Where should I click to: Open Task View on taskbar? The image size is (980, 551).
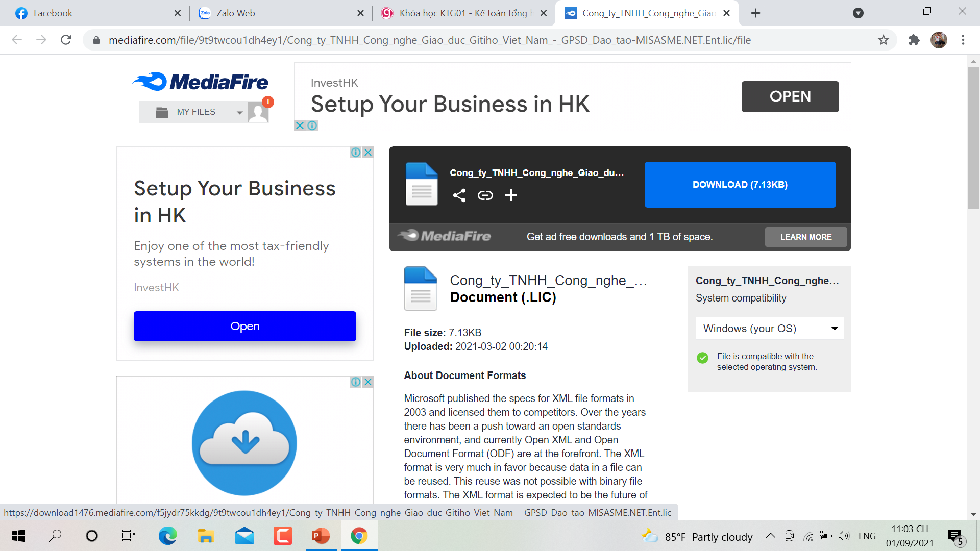129,536
